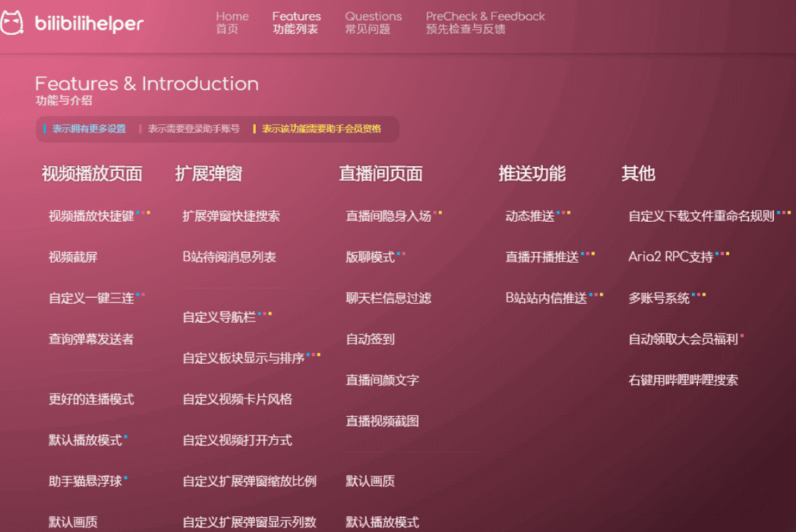796x532 pixels.
Task: Open 视频截屏 feature
Action: (73, 257)
